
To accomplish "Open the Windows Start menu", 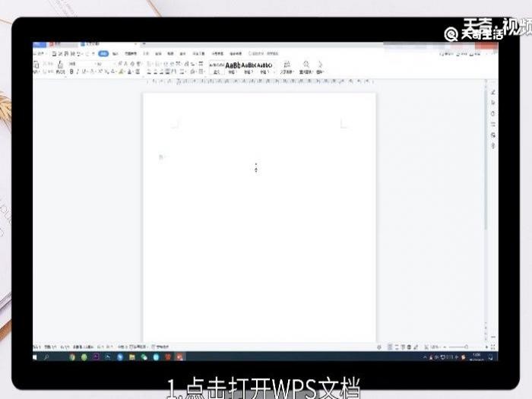I will (35, 357).
